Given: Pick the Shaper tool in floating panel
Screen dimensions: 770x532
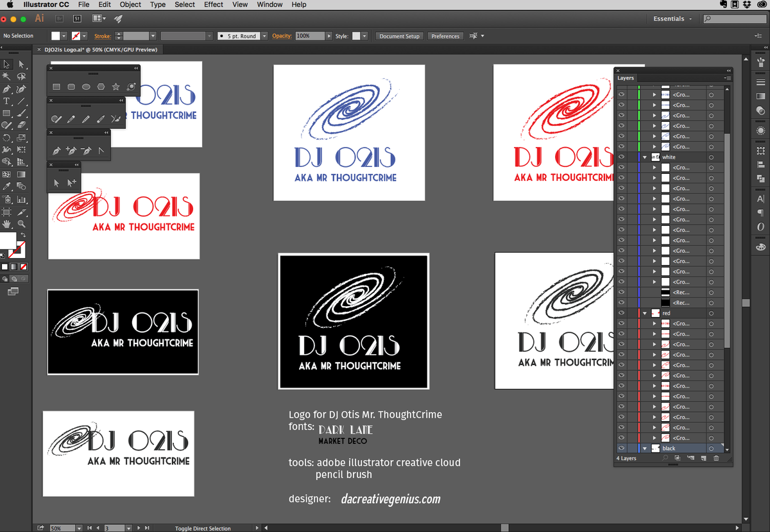Looking at the screenshot, I should [x=56, y=119].
